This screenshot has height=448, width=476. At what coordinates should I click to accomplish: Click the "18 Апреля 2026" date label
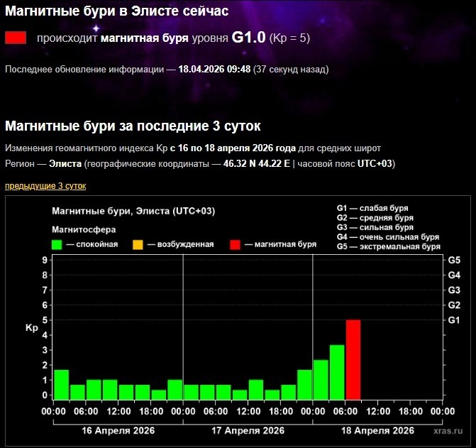(377, 430)
